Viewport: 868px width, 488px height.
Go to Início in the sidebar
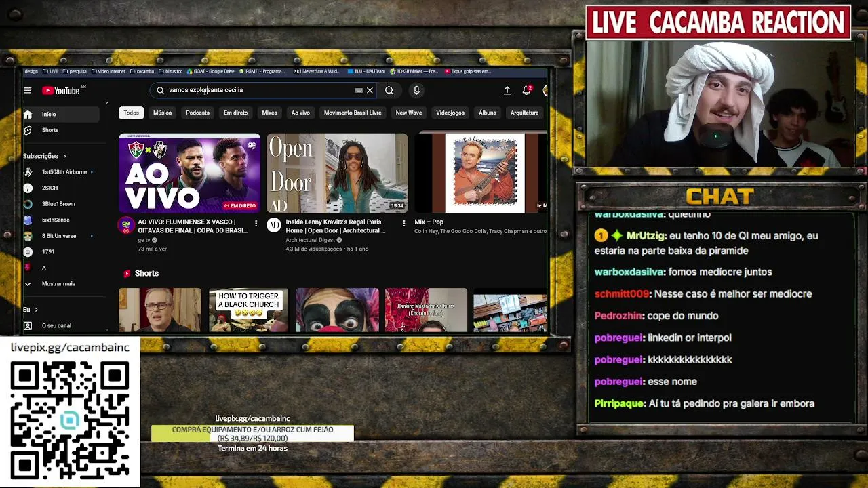61,114
